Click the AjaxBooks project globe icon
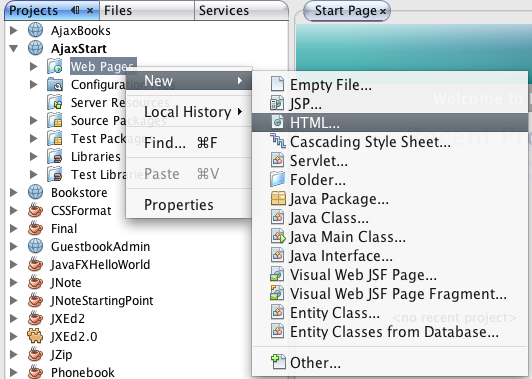This screenshot has height=379, width=532. pyautogui.click(x=35, y=30)
